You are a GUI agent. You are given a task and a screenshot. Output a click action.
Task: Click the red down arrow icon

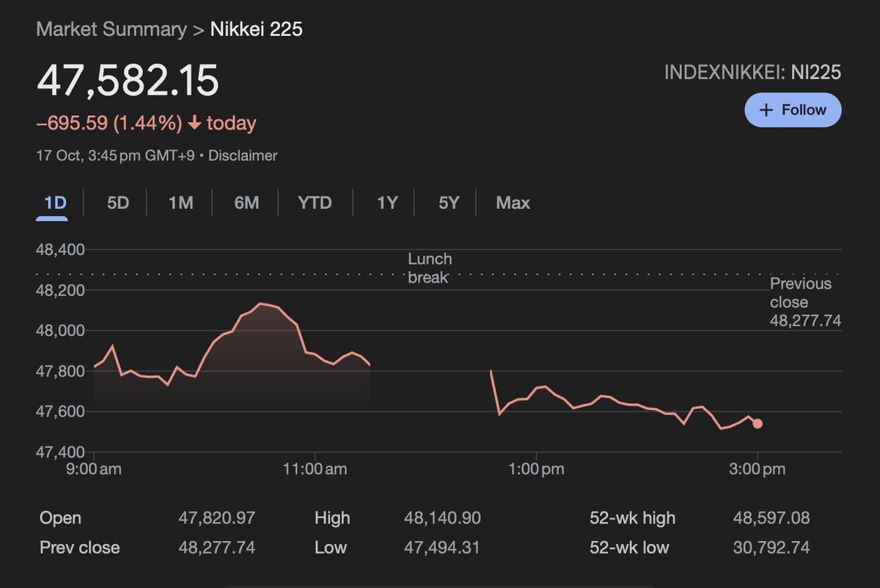tap(194, 123)
